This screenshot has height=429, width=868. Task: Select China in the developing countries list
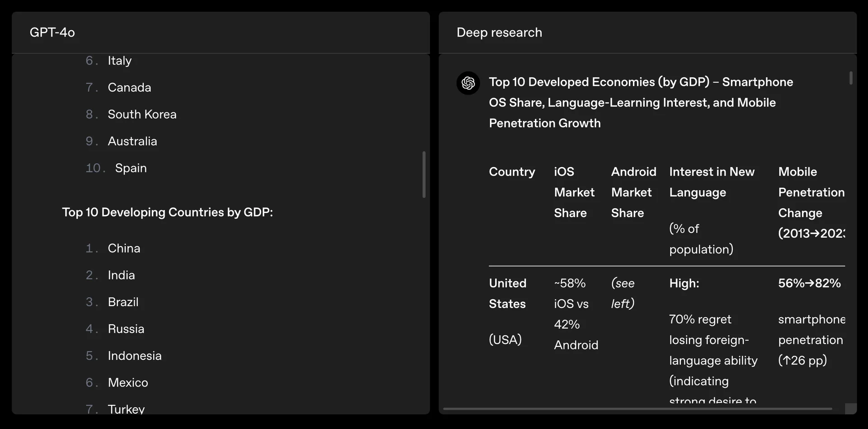point(124,248)
